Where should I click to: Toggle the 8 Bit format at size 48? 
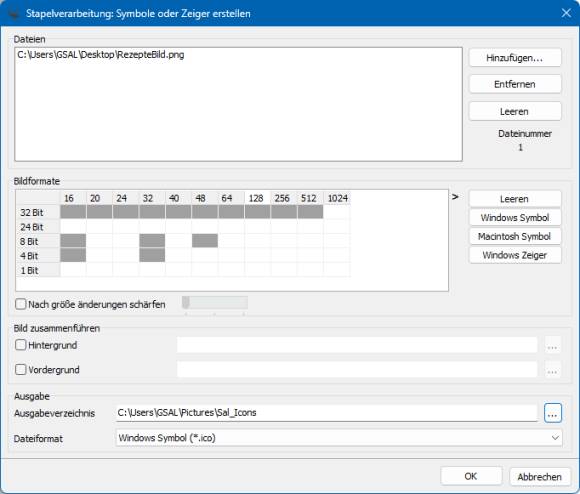205,241
